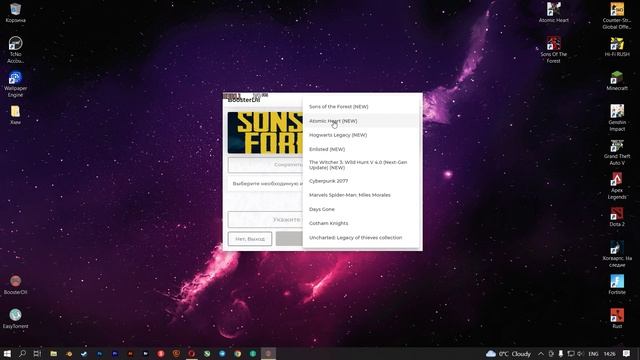Select the BoosterDll desktop shortcut
The width and height of the screenshot is (640, 360).
click(x=16, y=284)
